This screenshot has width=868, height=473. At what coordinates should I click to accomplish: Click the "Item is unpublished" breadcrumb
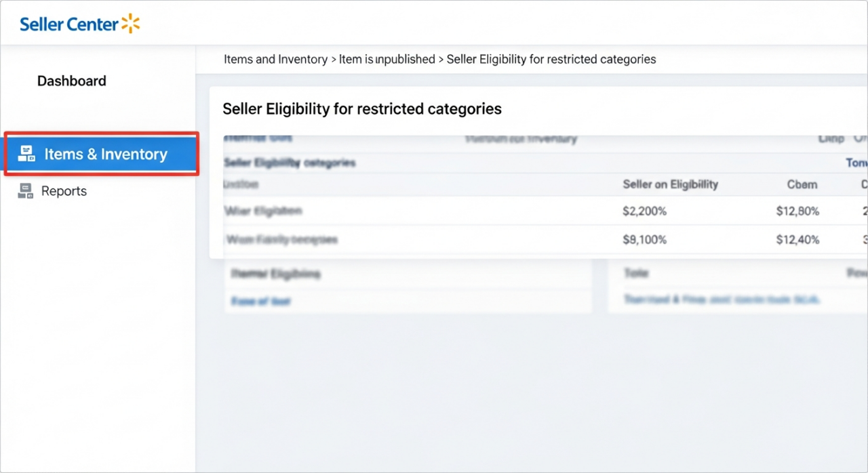click(x=387, y=60)
